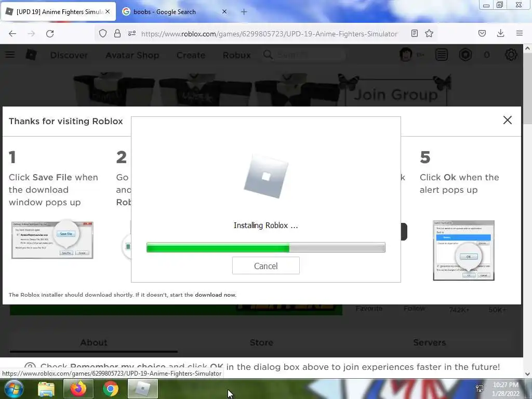Click the taskbar clock showing 10:27 PM
This screenshot has width=532, height=399.
506,389
